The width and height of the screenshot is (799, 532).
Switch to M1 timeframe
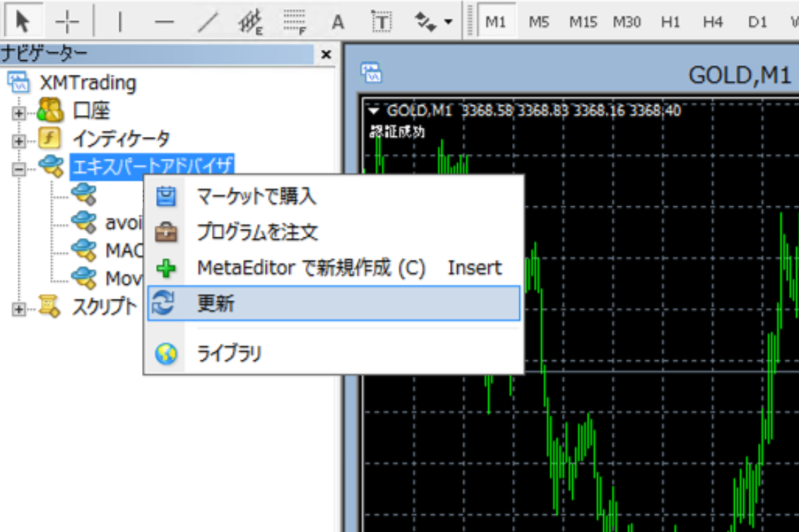click(496, 22)
